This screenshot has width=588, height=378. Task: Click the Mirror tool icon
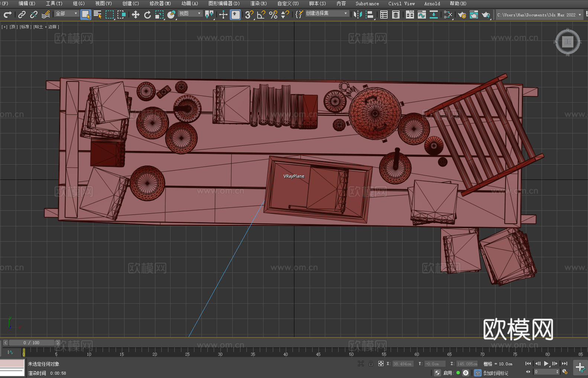tap(358, 14)
